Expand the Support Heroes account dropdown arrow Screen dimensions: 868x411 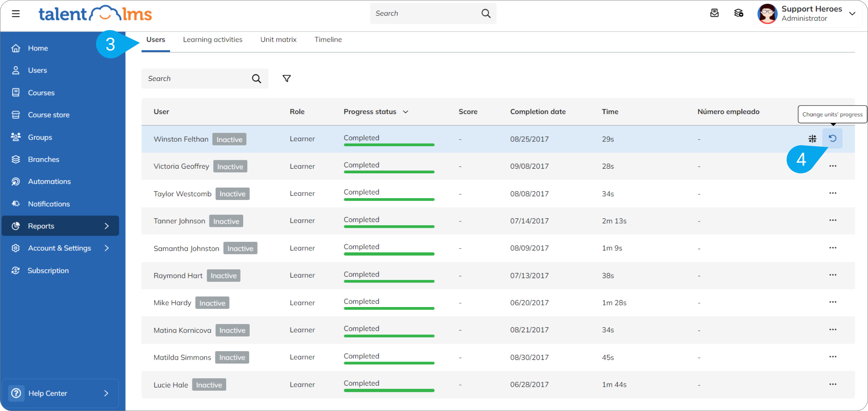(x=852, y=14)
